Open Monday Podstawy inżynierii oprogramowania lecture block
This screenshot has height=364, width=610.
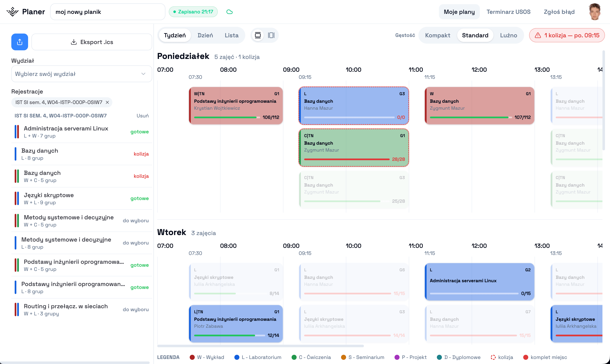coord(236,105)
